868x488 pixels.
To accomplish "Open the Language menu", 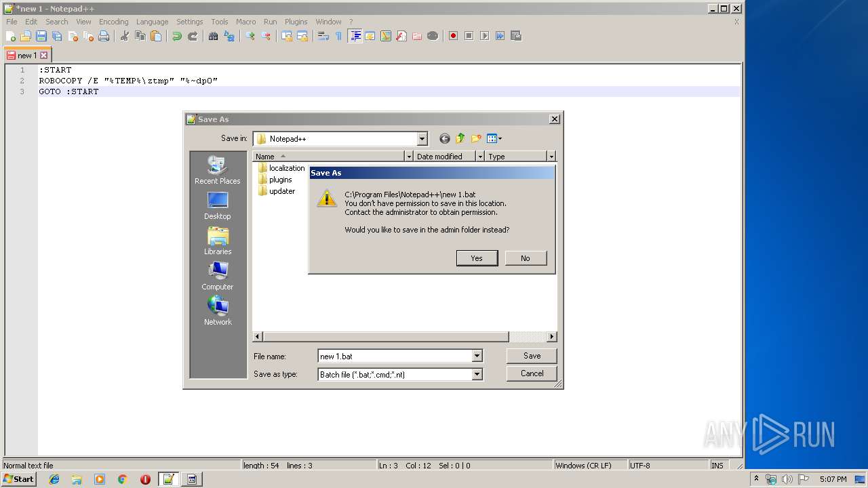I will pos(152,22).
